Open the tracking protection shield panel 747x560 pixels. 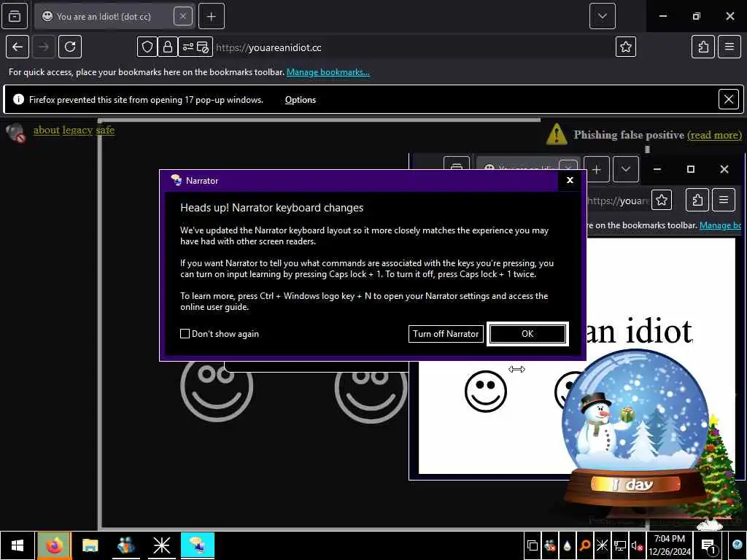coord(147,47)
